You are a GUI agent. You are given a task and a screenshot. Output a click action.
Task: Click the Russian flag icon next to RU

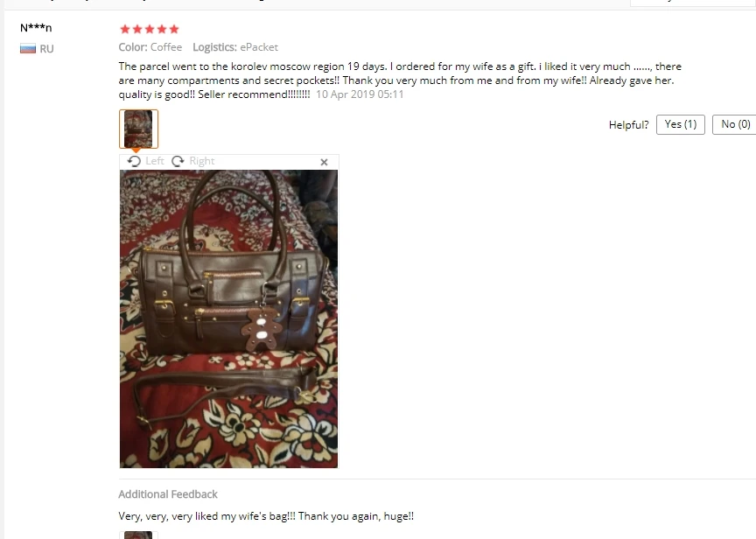[x=28, y=49]
